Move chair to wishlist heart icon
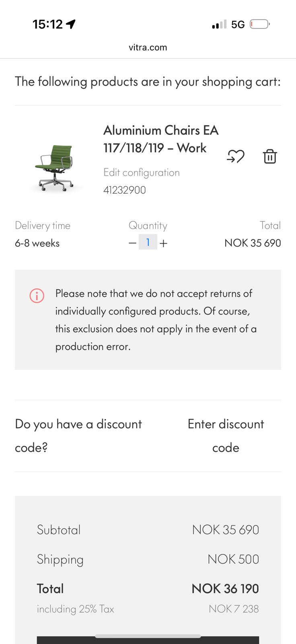This screenshot has height=644, width=296. [x=236, y=156]
